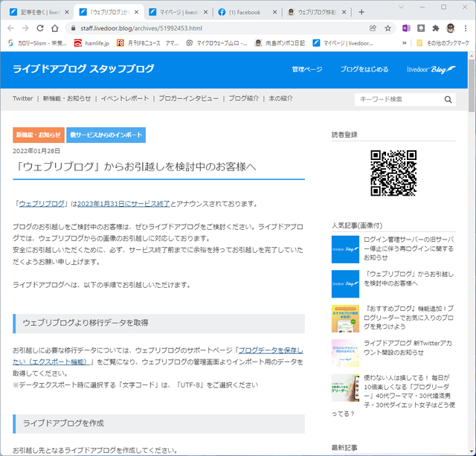Open the 本の紹介 category

click(281, 98)
